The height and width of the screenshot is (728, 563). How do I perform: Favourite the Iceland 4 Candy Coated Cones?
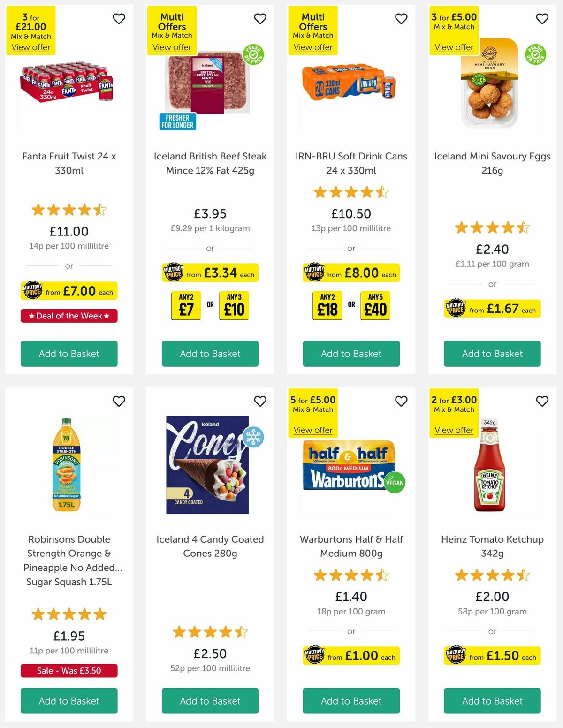tap(260, 402)
